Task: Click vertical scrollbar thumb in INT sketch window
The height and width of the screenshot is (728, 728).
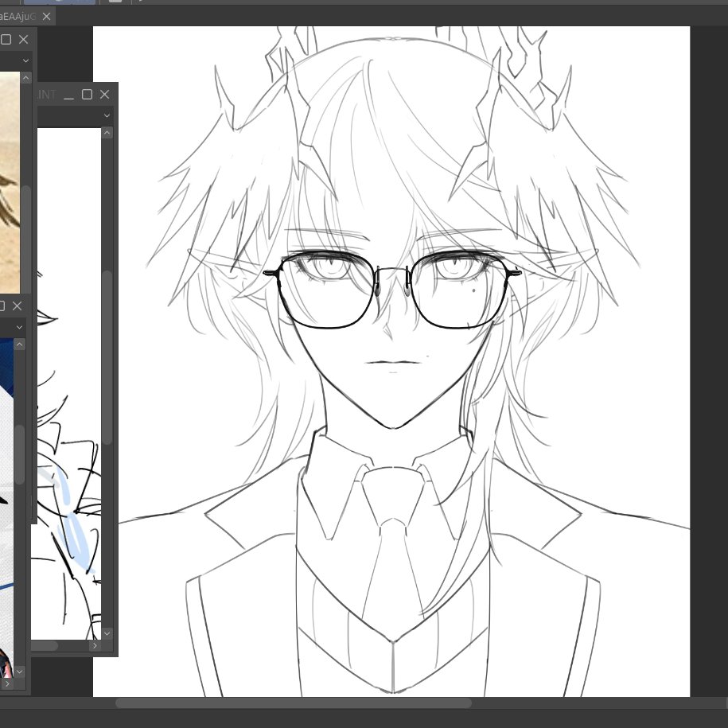Action: pos(107,356)
